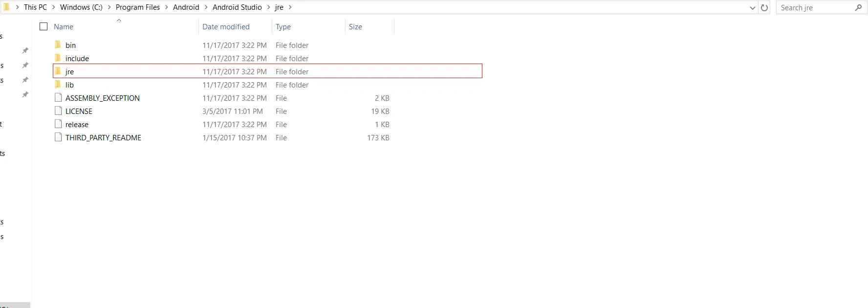Select ASSEMBLY_EXCEPTION file icon
This screenshot has width=868, height=308.
(58, 98)
